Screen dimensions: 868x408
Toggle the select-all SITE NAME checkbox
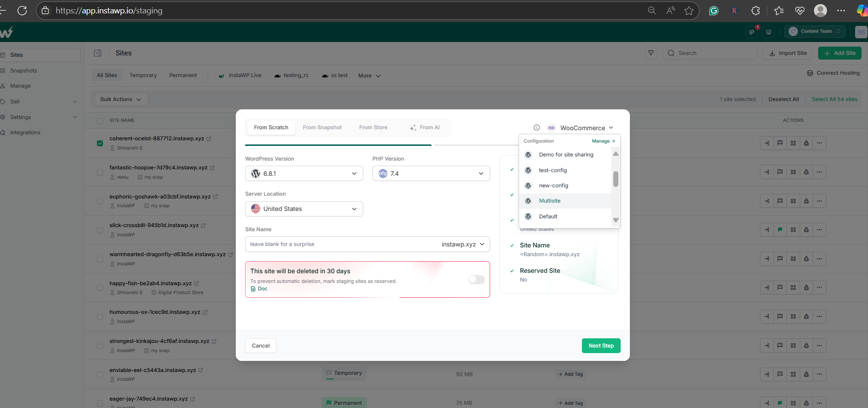pos(100,120)
